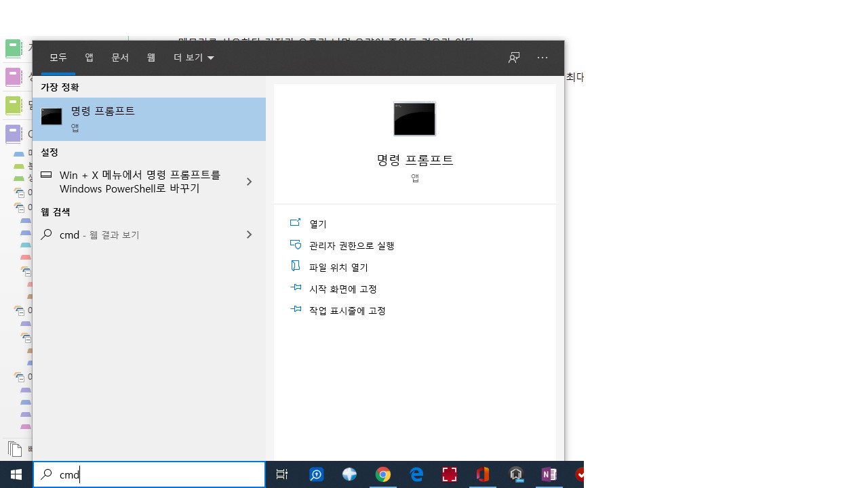
Task: Choose 관리자 권한으로 실행
Action: click(x=342, y=245)
